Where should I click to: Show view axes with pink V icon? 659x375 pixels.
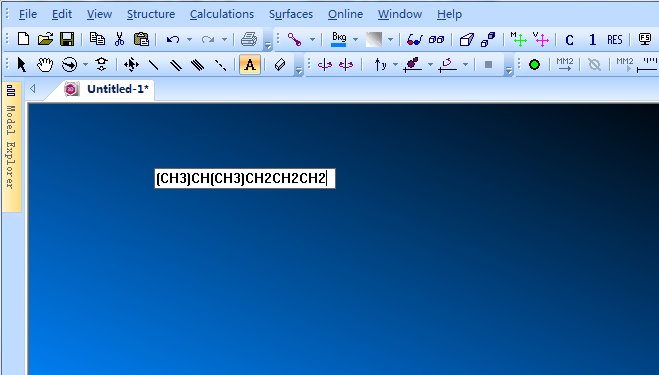coord(540,40)
